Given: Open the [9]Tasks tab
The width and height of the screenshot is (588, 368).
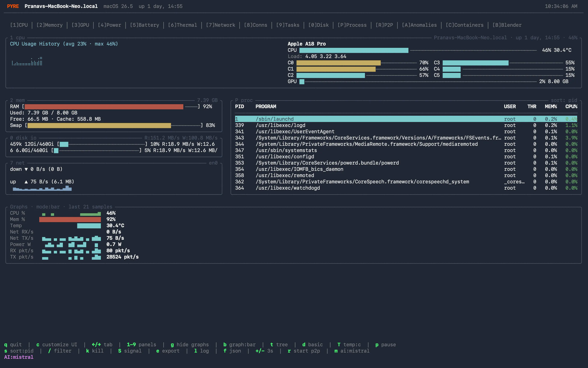Looking at the screenshot, I should point(288,25).
